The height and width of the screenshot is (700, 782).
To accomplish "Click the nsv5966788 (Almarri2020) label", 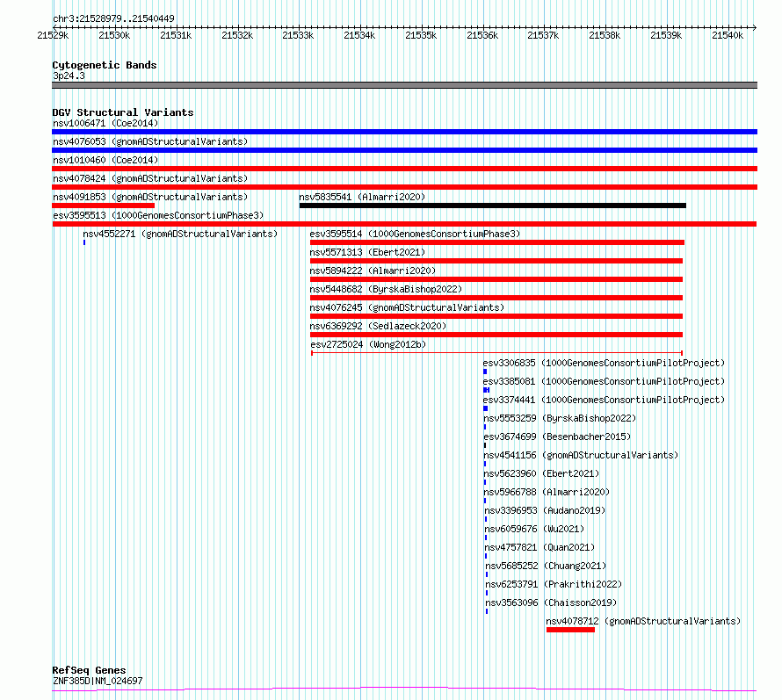I will tap(547, 492).
